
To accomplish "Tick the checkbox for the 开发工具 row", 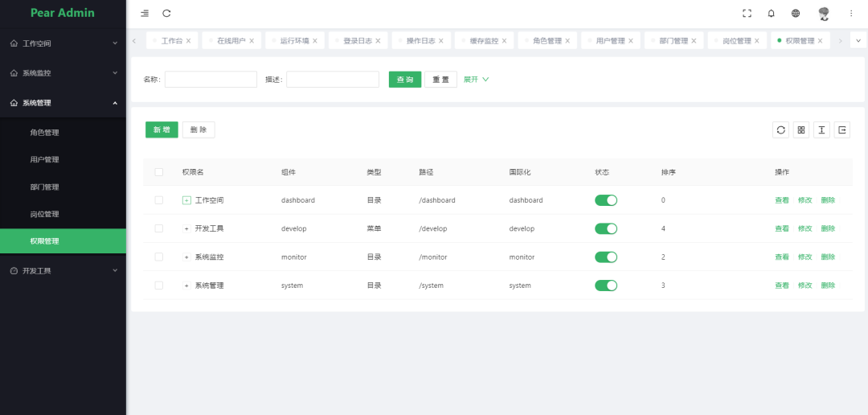I will click(x=158, y=229).
